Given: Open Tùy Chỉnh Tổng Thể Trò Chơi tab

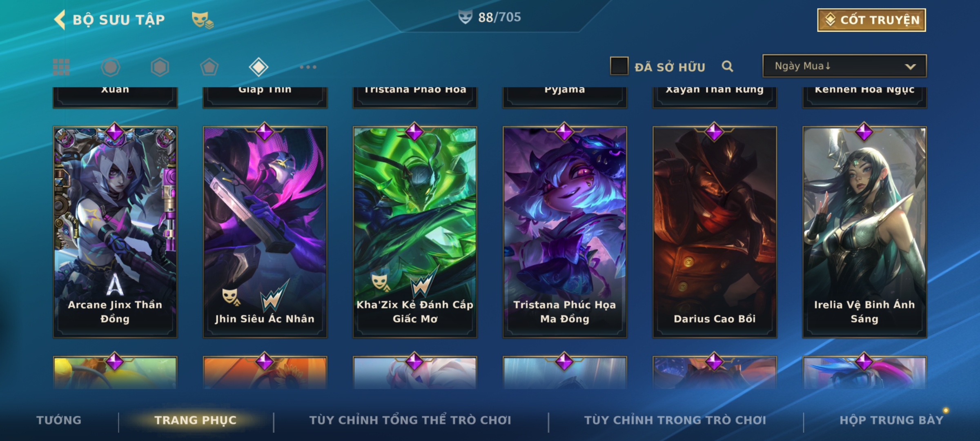Looking at the screenshot, I should (x=410, y=420).
